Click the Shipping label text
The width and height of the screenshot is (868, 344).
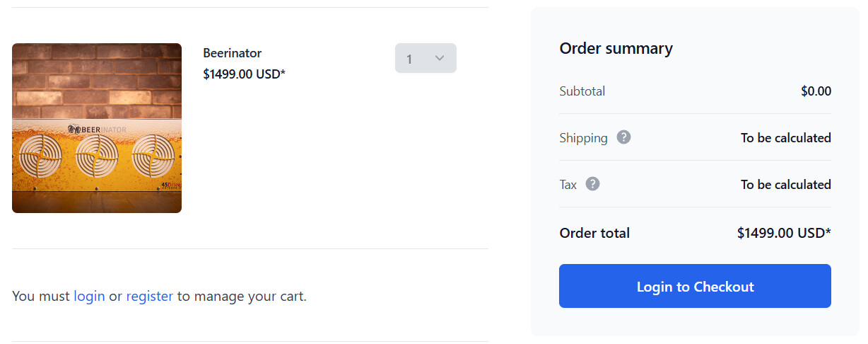click(x=583, y=138)
